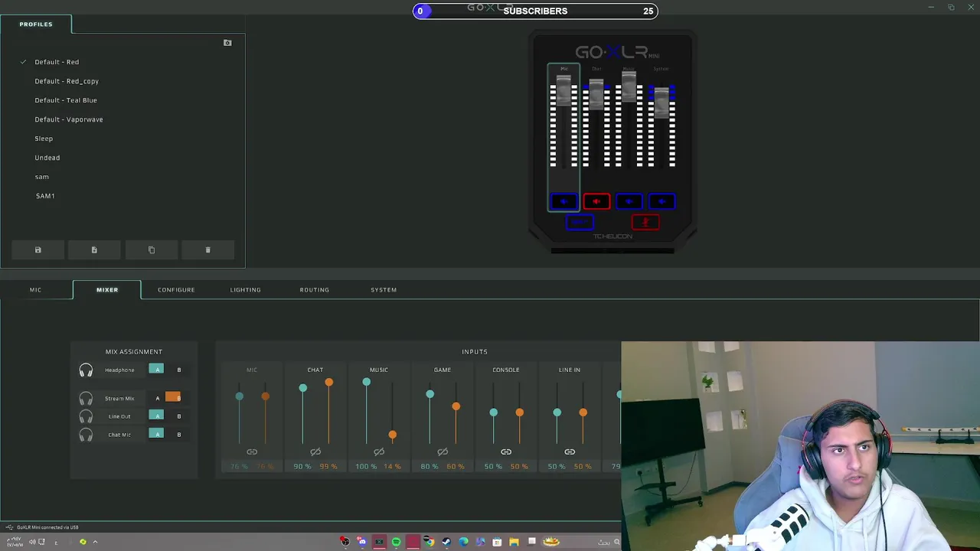Click the Mic channel mute button on device
This screenshot has height=551, width=980.
(563, 201)
